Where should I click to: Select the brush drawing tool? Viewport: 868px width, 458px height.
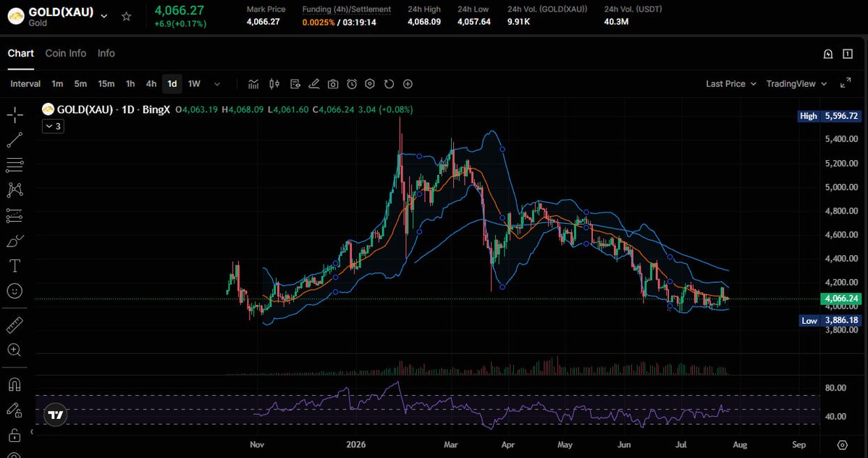[14, 241]
